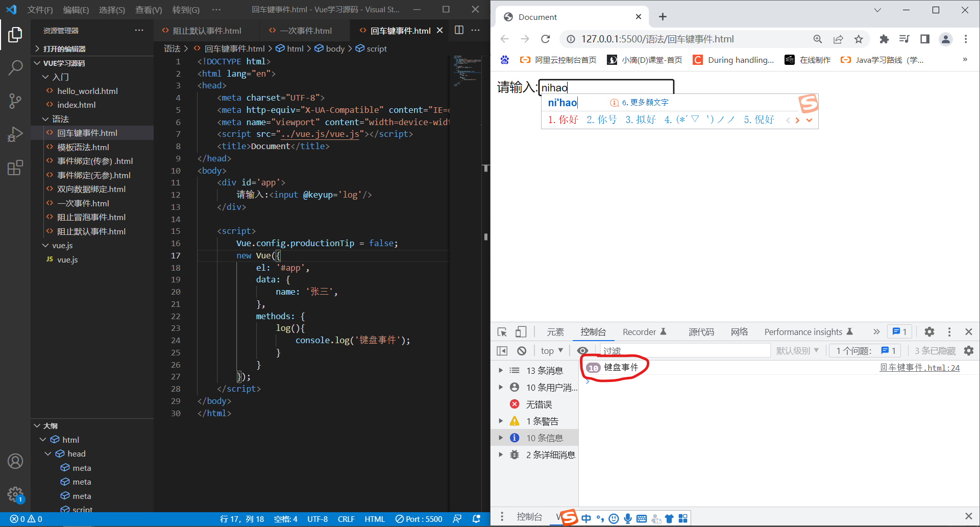Open the 查看(V) menu
Image resolution: width=980 pixels, height=527 pixels.
(x=149, y=10)
